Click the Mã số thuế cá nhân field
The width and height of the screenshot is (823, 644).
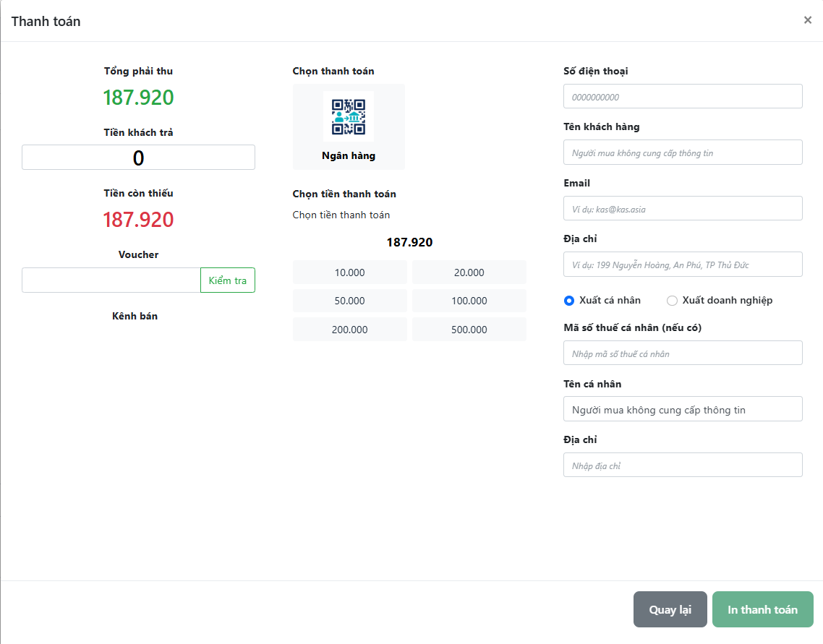tap(683, 353)
